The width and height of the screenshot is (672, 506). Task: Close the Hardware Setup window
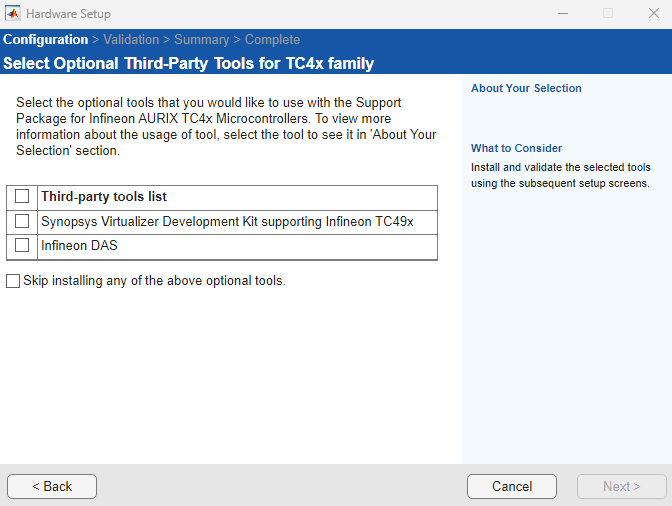click(652, 14)
